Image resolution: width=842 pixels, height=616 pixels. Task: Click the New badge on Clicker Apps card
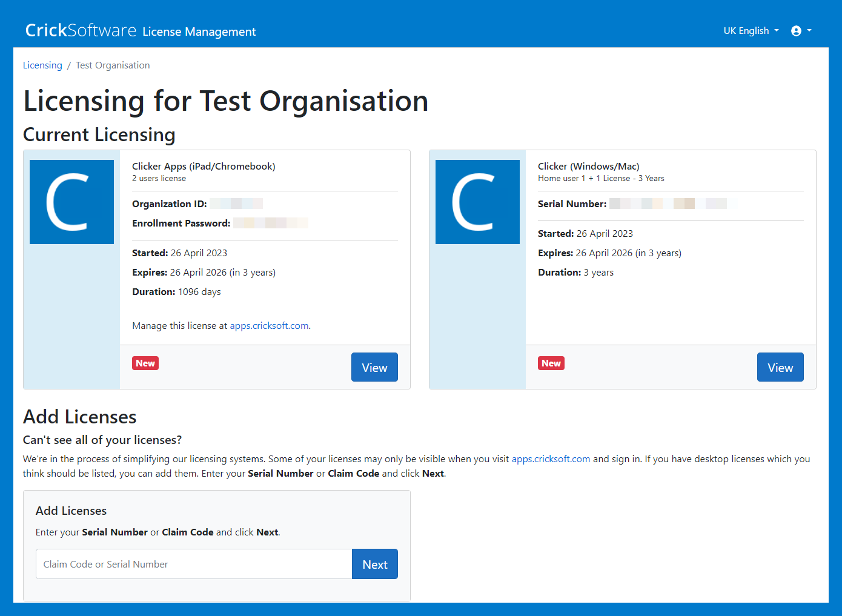(x=145, y=363)
